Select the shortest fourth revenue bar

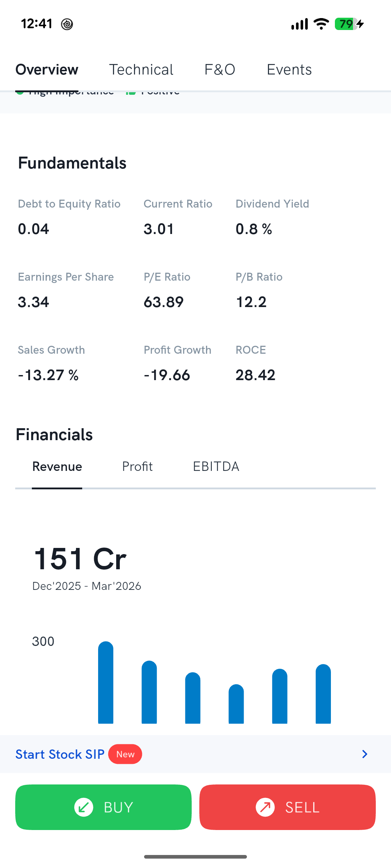coord(236,704)
